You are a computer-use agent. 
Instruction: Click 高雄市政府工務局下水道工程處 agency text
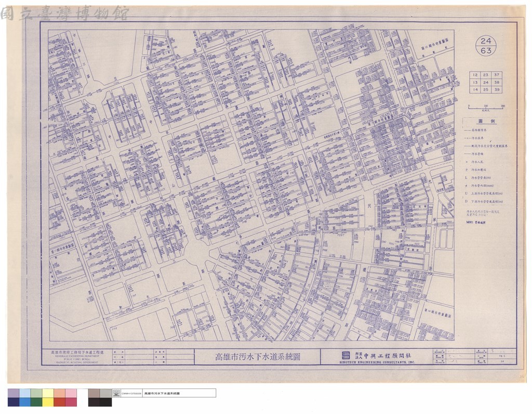(77, 352)
